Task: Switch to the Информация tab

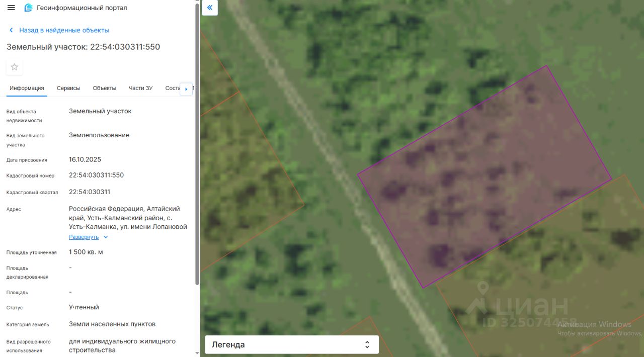Action: point(27,88)
